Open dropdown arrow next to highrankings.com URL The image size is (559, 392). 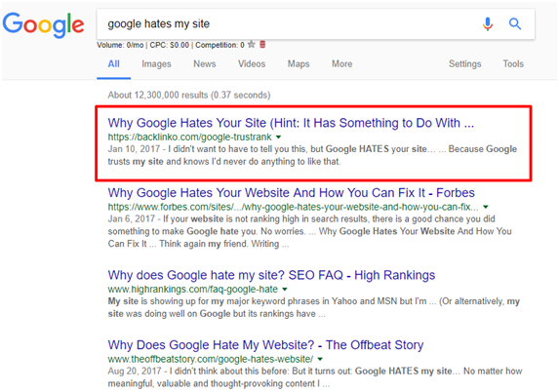coord(285,290)
